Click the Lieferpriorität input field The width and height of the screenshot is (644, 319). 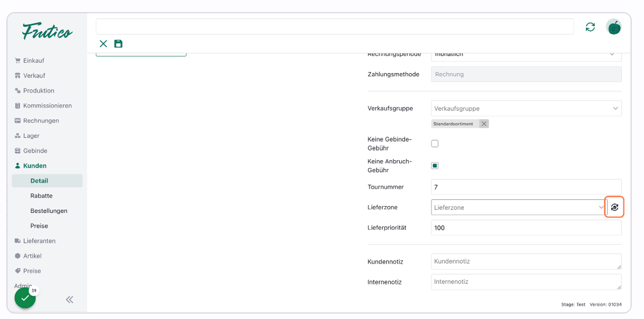526,228
